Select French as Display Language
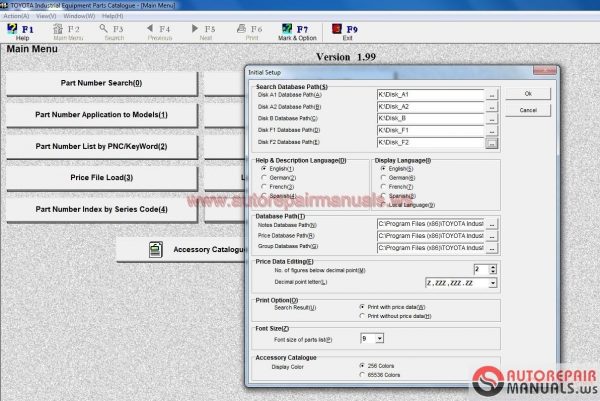This screenshot has height=401, width=600. pyautogui.click(x=383, y=187)
